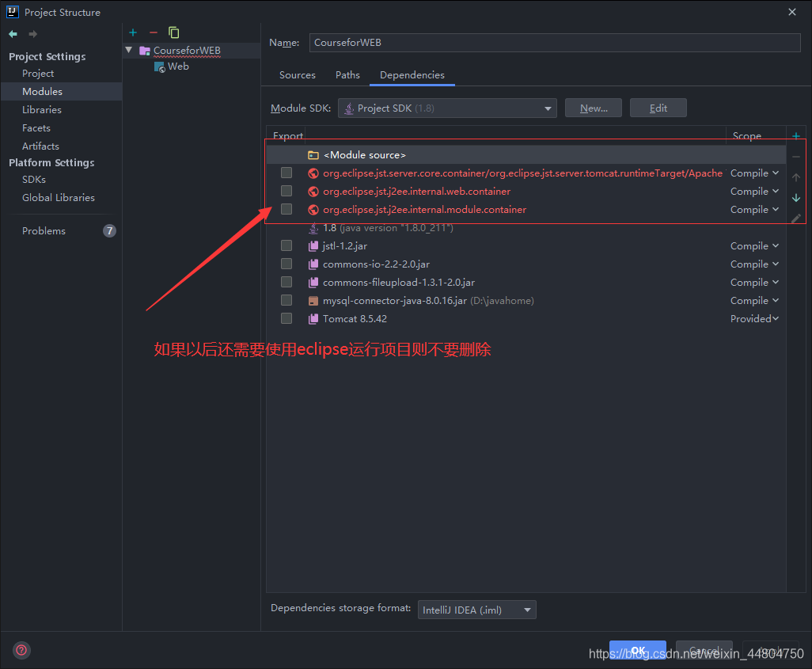Click the commons-fileupload jar library icon

pyautogui.click(x=313, y=283)
